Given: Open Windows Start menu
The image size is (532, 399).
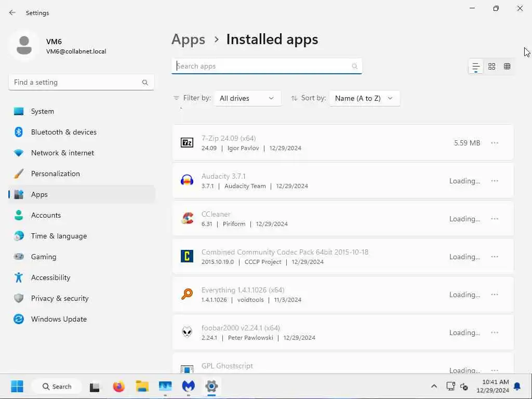Looking at the screenshot, I should (x=17, y=386).
